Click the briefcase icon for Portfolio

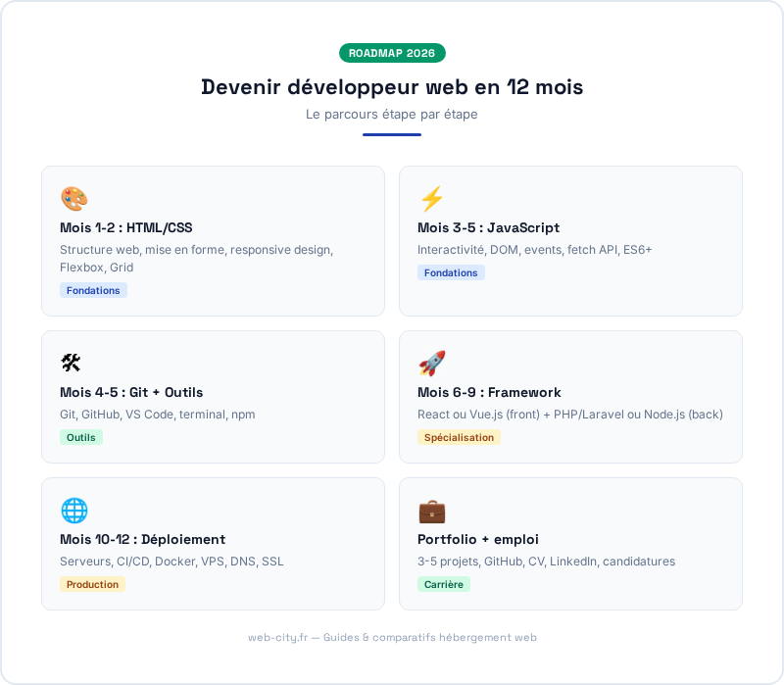tap(432, 510)
